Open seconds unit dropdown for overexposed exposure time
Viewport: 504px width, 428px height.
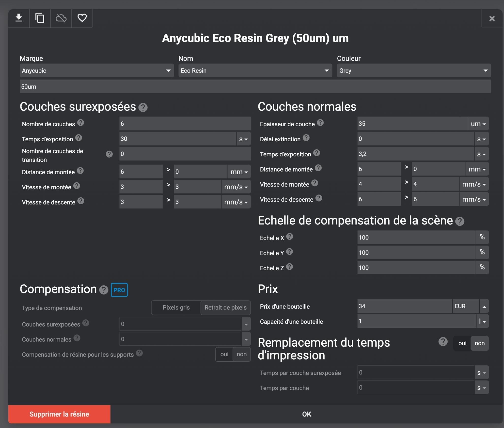[244, 139]
